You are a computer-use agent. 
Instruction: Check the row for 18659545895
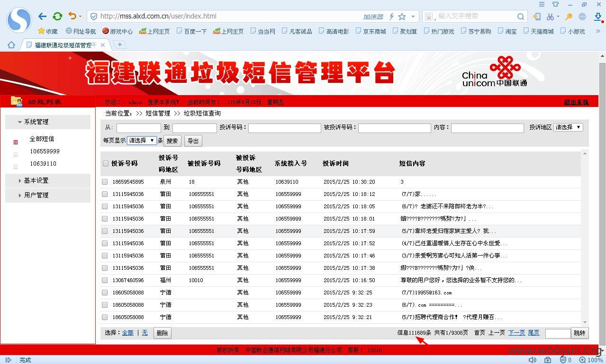click(105, 182)
